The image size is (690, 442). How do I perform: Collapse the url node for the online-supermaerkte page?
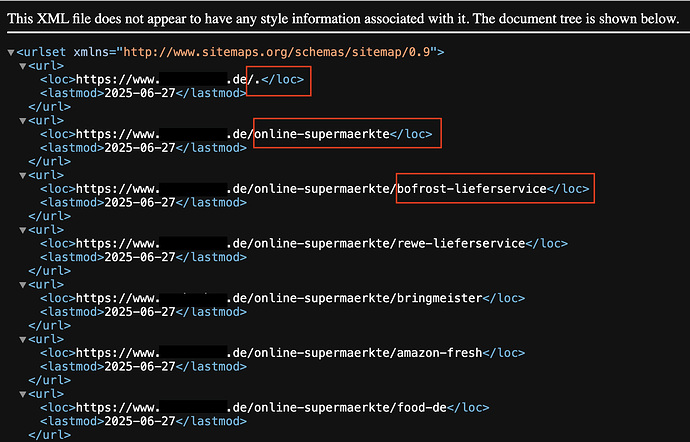(x=22, y=121)
